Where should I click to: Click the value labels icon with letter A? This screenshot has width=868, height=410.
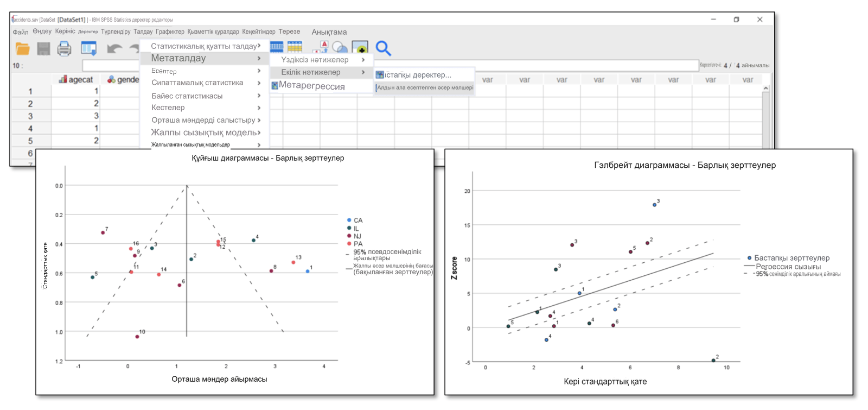(321, 47)
